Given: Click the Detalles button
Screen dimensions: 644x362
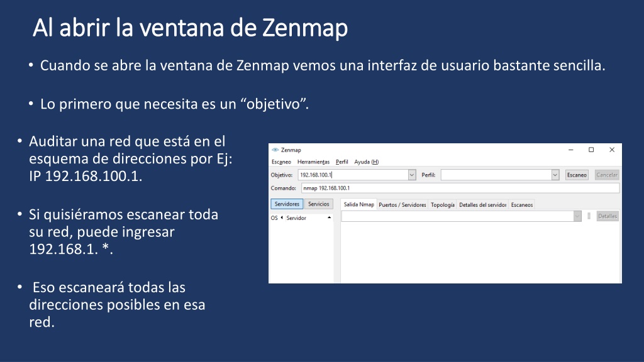Looking at the screenshot, I should (x=608, y=216).
